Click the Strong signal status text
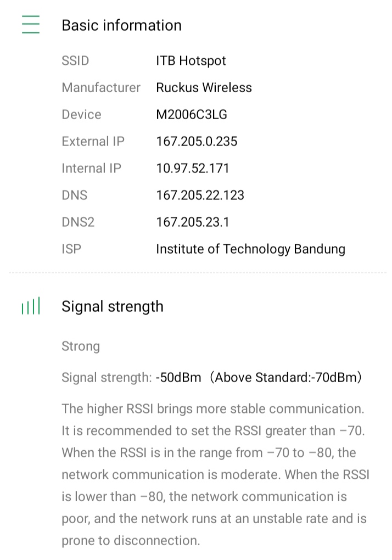The image size is (392, 560). click(x=81, y=346)
